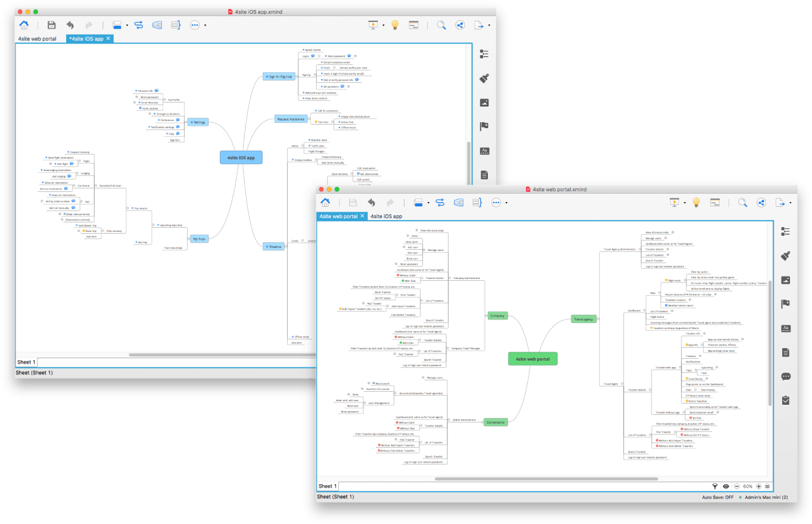Open ellipsis dropdown arrow in web portal window
The height and width of the screenshot is (524, 812).
click(506, 203)
